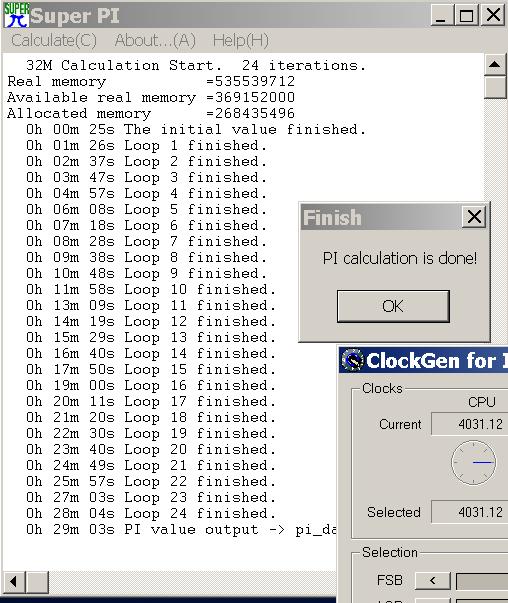Click the 'Loop 12 finished' line
This screenshot has height=603, width=508.
[x=151, y=321]
